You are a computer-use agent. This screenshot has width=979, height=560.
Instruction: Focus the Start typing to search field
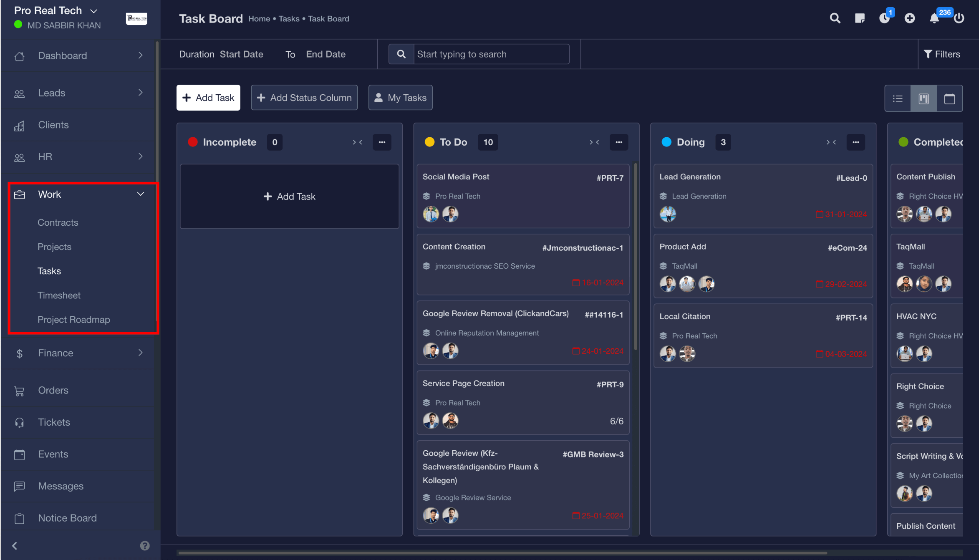coord(491,54)
